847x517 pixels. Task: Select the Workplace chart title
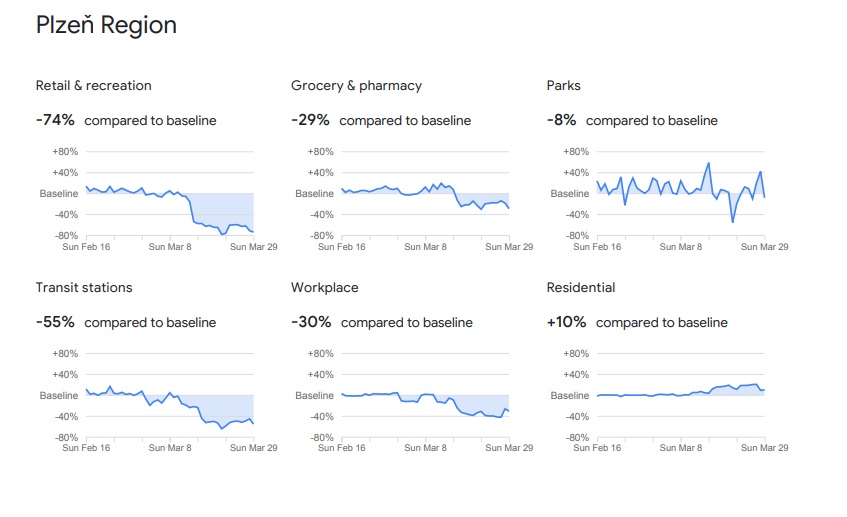click(324, 288)
